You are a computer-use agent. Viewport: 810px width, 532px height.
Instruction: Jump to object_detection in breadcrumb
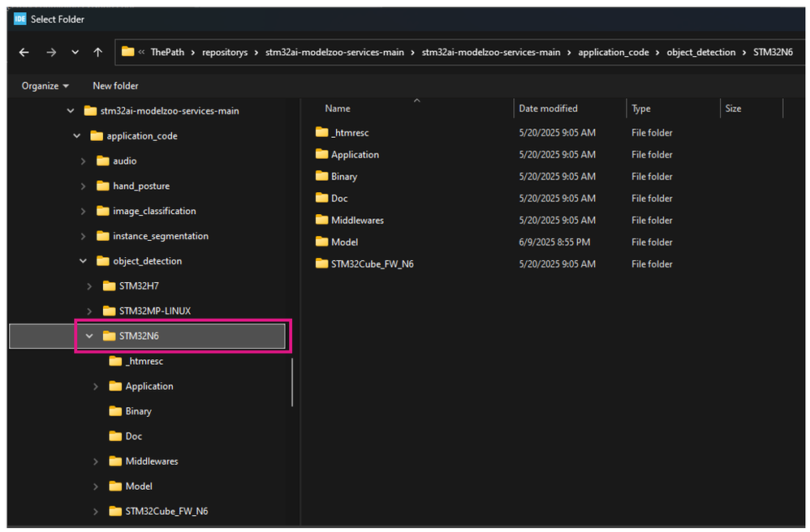[701, 52]
